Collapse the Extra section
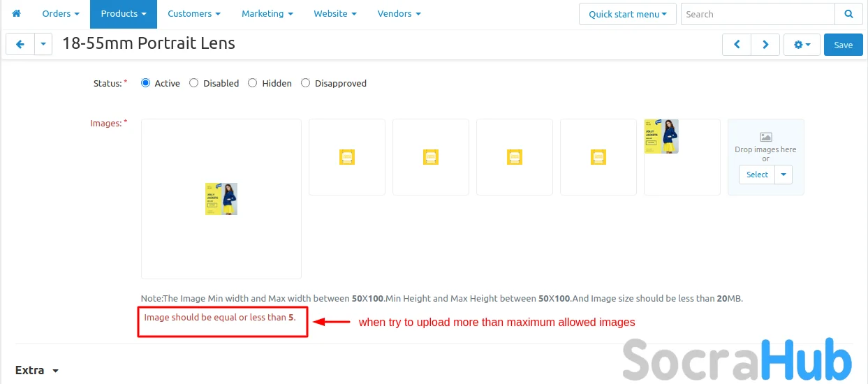This screenshot has height=384, width=868. (x=38, y=370)
